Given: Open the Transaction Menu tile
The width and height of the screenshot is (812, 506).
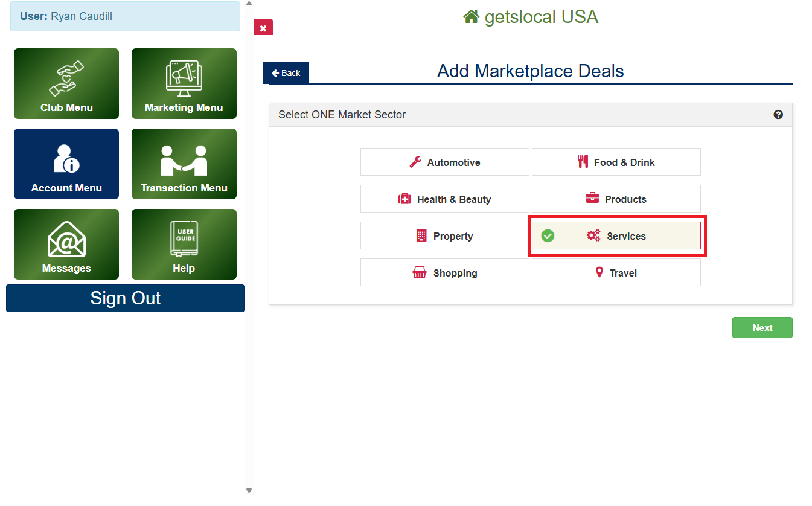Looking at the screenshot, I should click(184, 164).
